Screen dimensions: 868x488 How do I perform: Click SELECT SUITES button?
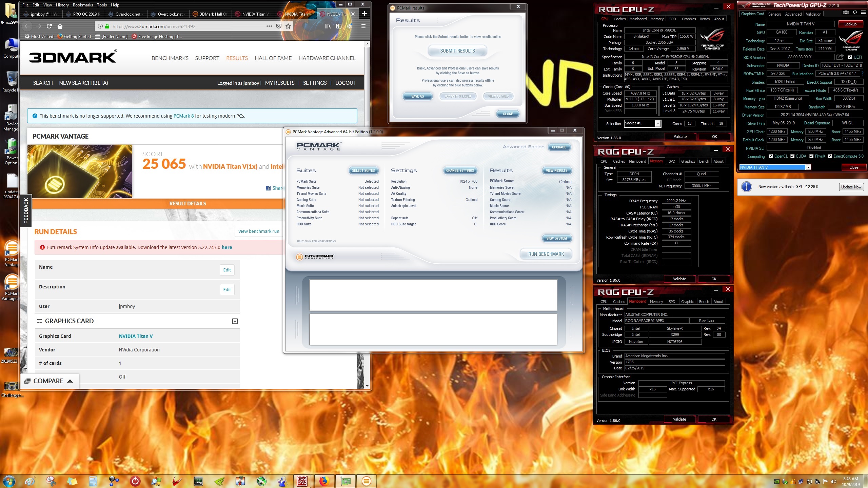pos(363,170)
